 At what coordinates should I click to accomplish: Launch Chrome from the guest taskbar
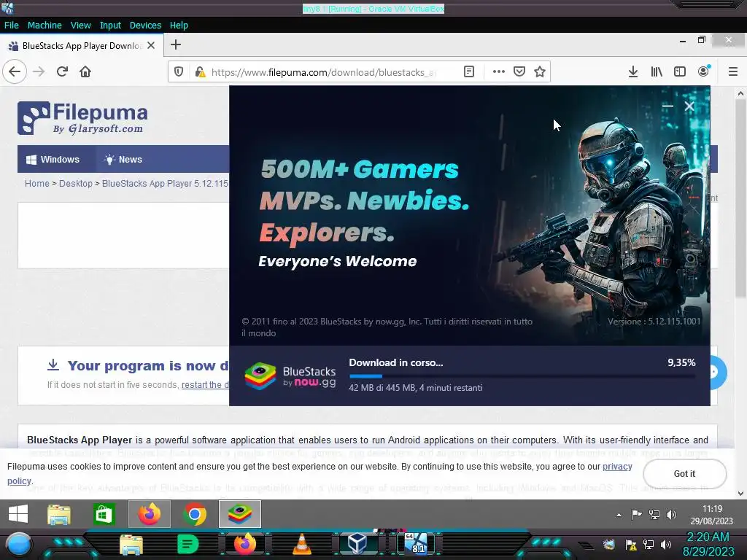tap(194, 514)
